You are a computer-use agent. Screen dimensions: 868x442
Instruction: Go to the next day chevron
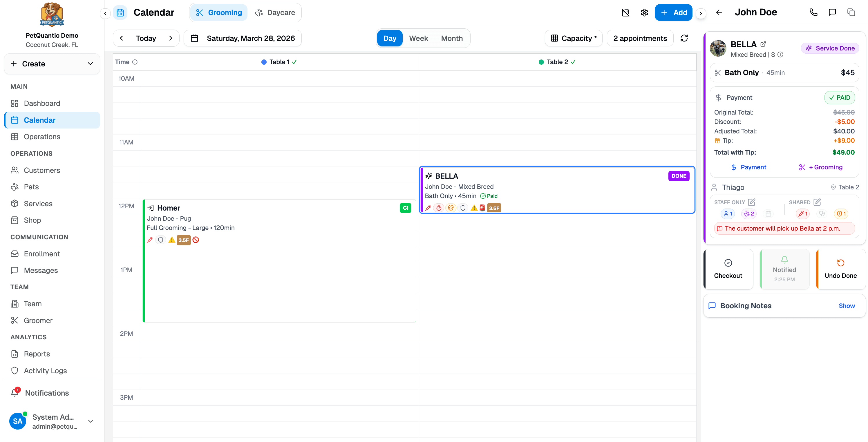click(171, 38)
